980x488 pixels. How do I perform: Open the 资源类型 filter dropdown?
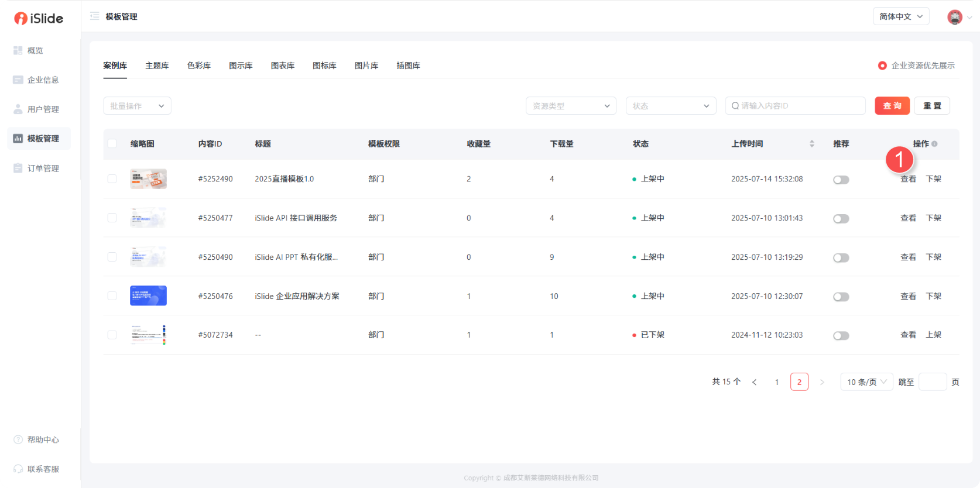tap(570, 106)
